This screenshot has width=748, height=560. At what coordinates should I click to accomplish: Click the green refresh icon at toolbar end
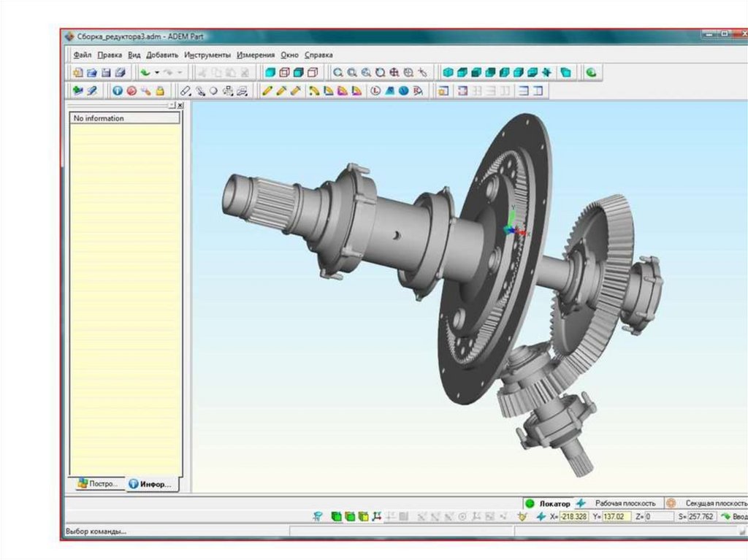point(591,72)
